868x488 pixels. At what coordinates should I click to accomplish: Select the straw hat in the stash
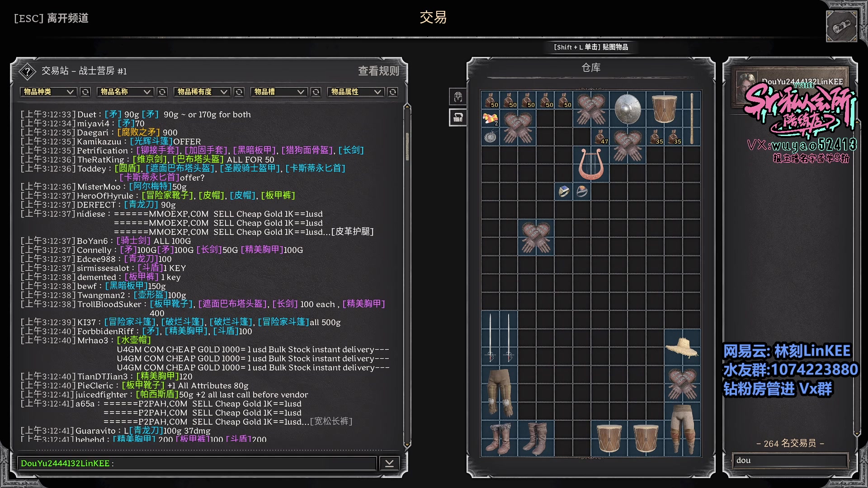coord(682,347)
